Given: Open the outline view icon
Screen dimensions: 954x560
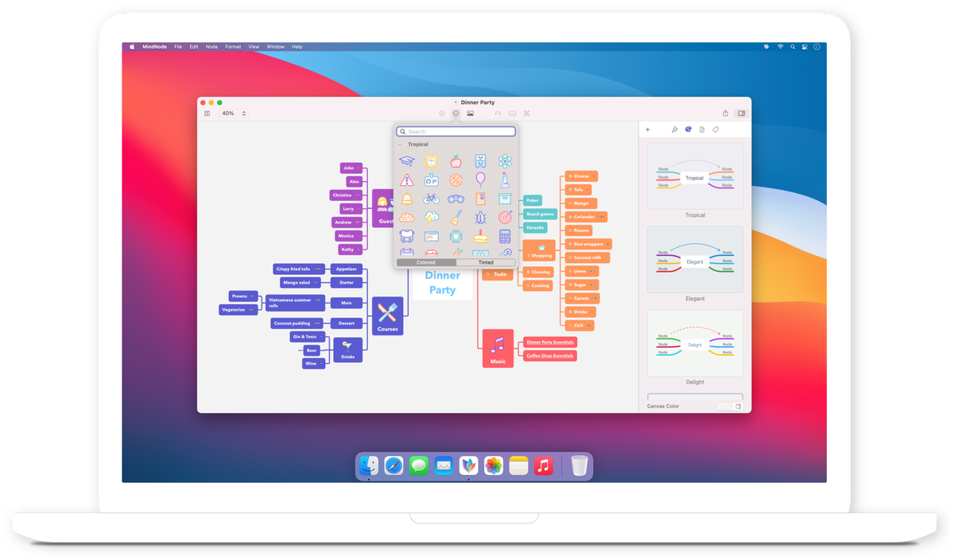Looking at the screenshot, I should [x=207, y=113].
